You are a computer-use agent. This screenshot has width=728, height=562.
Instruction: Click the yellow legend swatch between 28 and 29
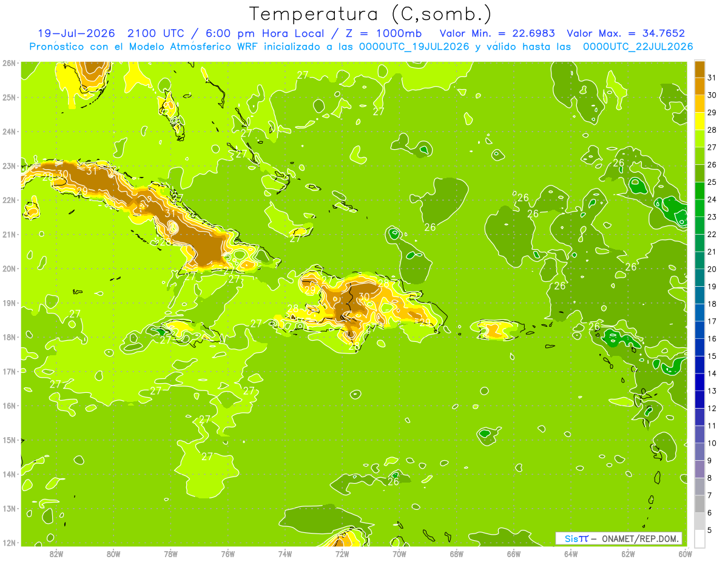tap(700, 121)
